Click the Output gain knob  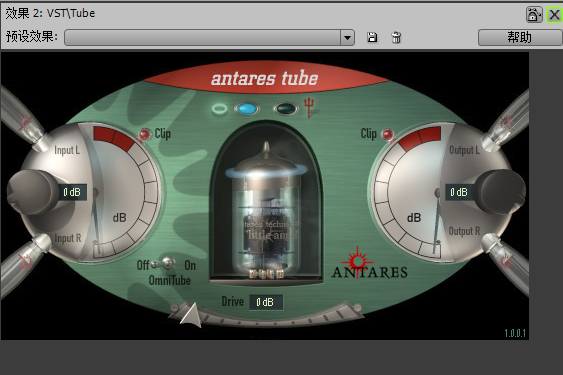[x=501, y=192]
